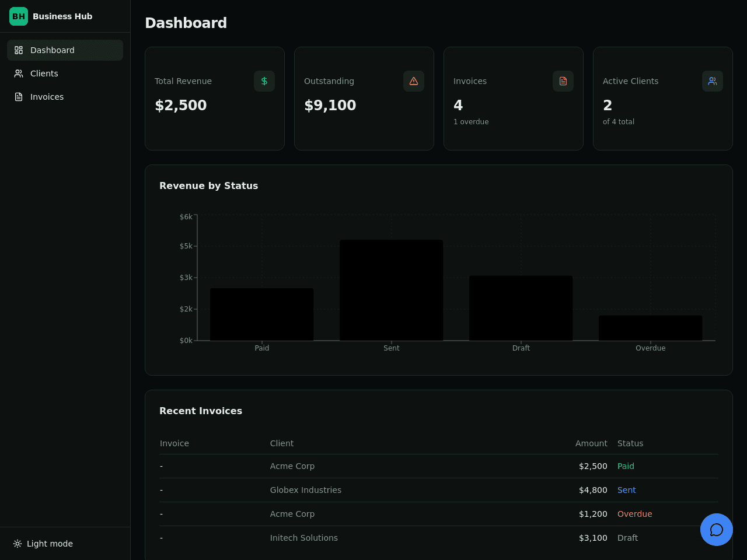The width and height of the screenshot is (747, 560).
Task: Click the orange Overdue status label
Action: click(x=635, y=514)
